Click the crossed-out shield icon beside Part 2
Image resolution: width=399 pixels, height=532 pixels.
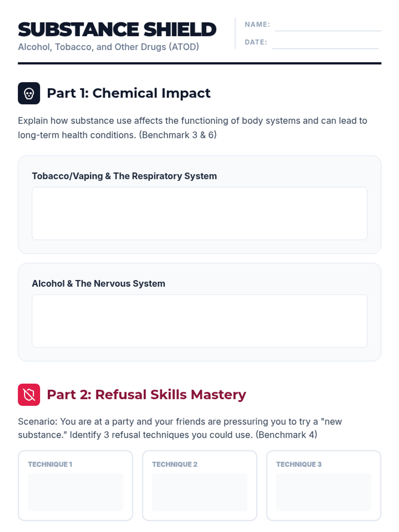point(29,395)
